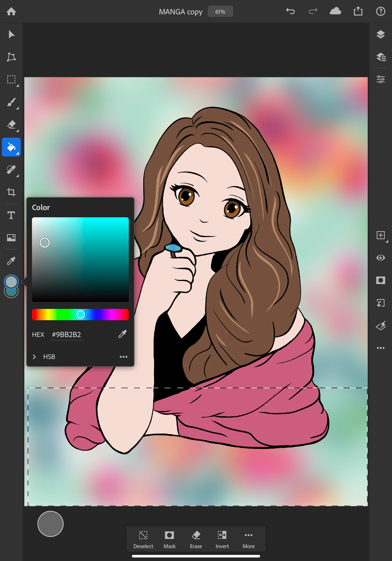Add a clipping mask to the layer
This screenshot has height=561, width=392.
pyautogui.click(x=380, y=303)
